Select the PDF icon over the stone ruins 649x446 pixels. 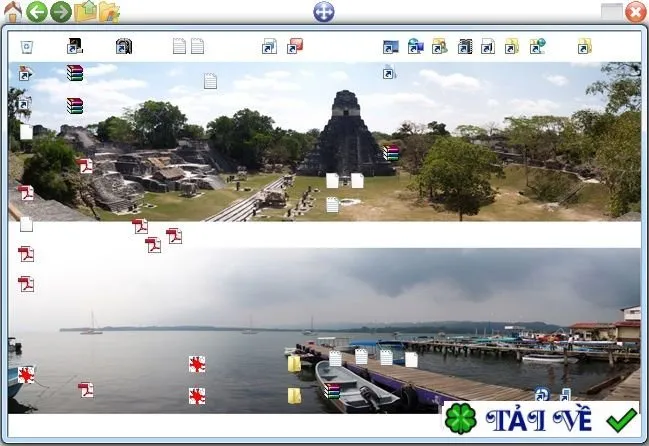click(x=85, y=165)
